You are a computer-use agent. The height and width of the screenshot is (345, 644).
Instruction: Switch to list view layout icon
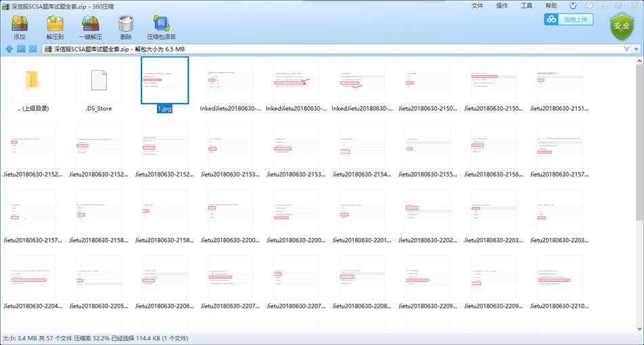click(x=21, y=49)
